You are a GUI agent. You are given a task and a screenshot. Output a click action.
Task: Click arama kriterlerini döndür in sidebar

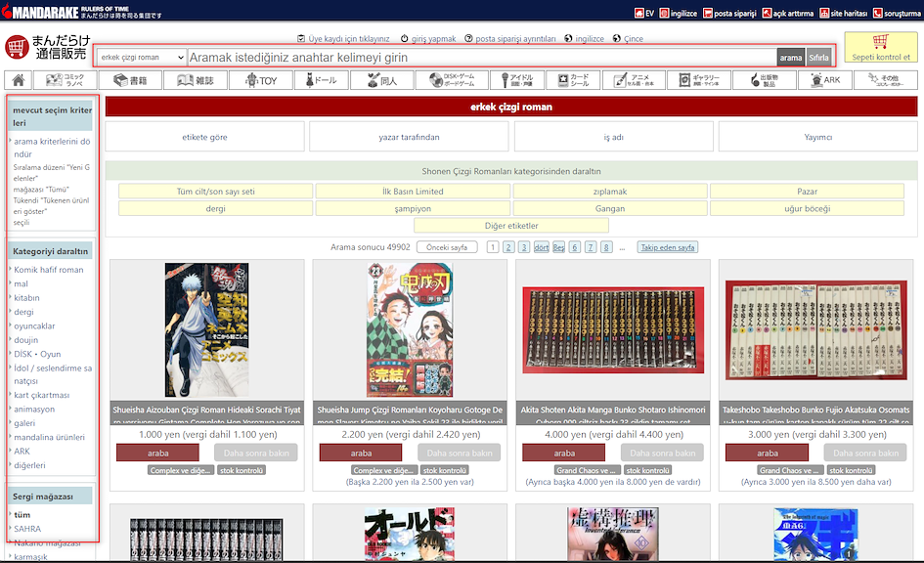[52, 148]
